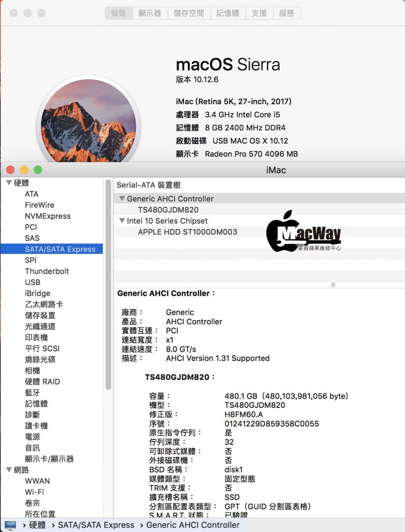
Task: Select 燒錄光碟 in the sidebar
Action: click(40, 360)
